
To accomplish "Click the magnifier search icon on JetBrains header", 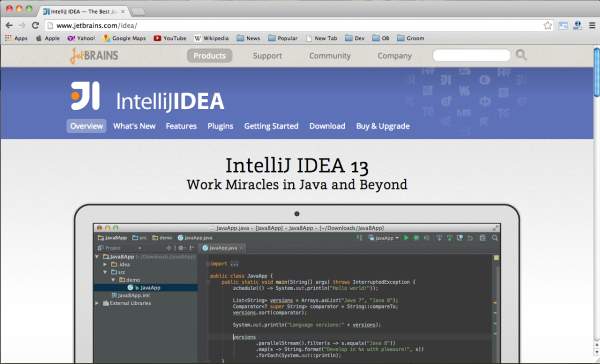I will tap(521, 55).
